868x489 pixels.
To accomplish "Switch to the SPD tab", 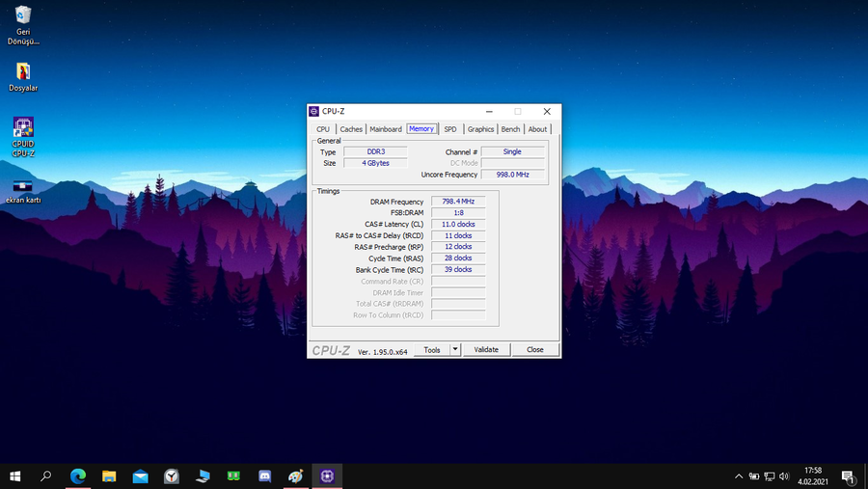I will pos(450,129).
